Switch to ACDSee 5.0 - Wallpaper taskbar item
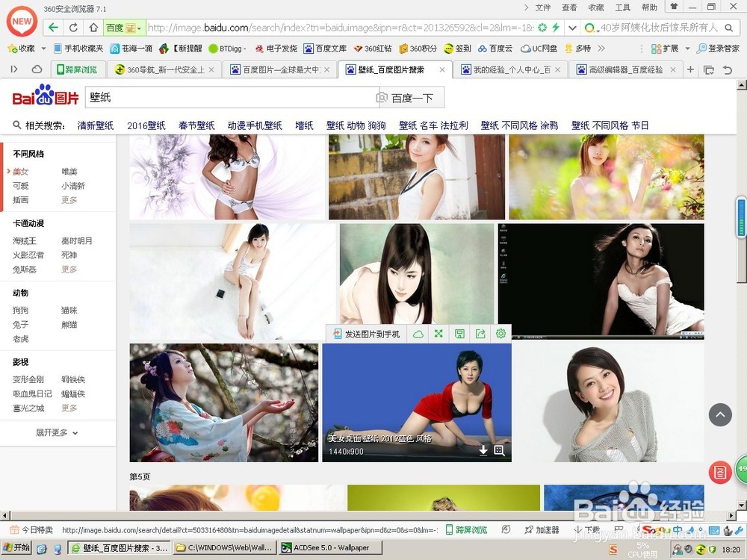Viewport: 747px width, 560px height. pos(332,548)
